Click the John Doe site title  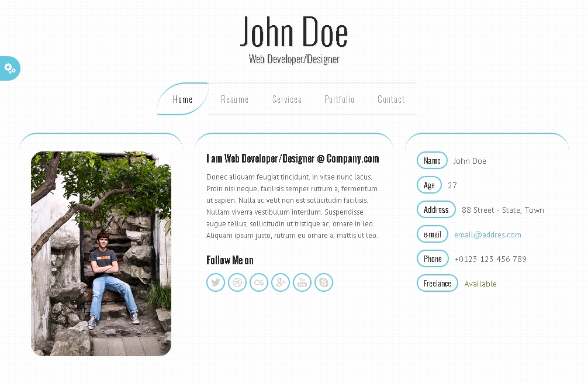coord(294,32)
